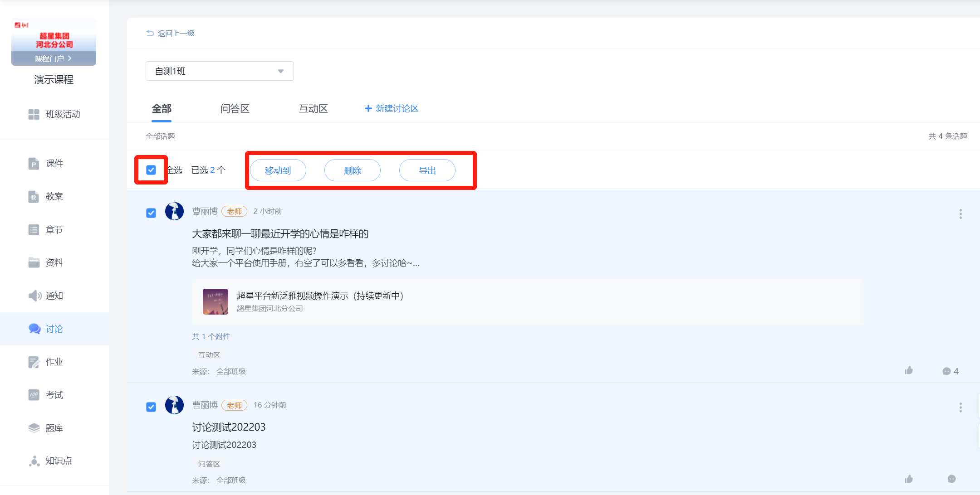Uncheck the 全选 select-all checkbox

click(151, 170)
